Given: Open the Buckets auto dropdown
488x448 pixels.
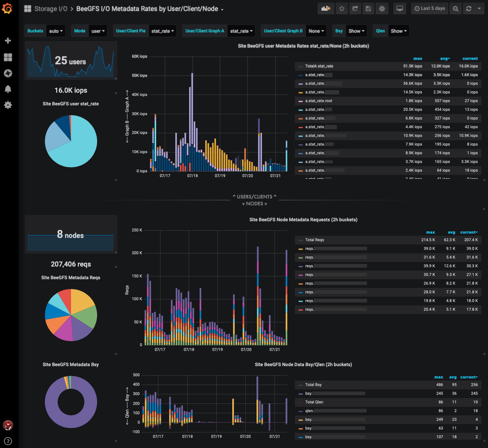Looking at the screenshot, I should point(56,31).
